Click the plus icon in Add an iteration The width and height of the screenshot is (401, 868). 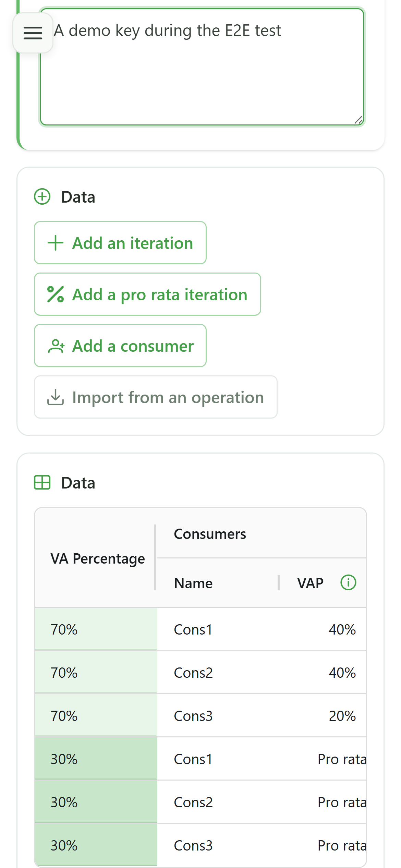[x=56, y=243]
